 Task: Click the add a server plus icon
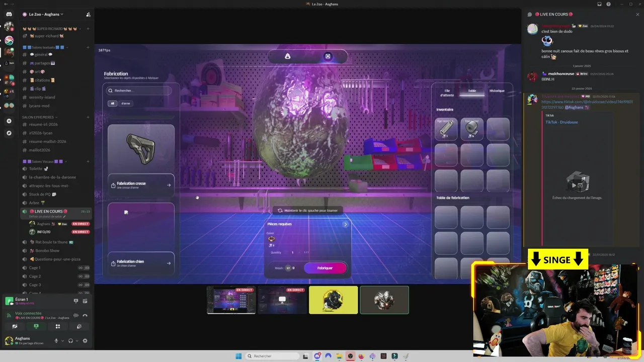[x=9, y=121]
